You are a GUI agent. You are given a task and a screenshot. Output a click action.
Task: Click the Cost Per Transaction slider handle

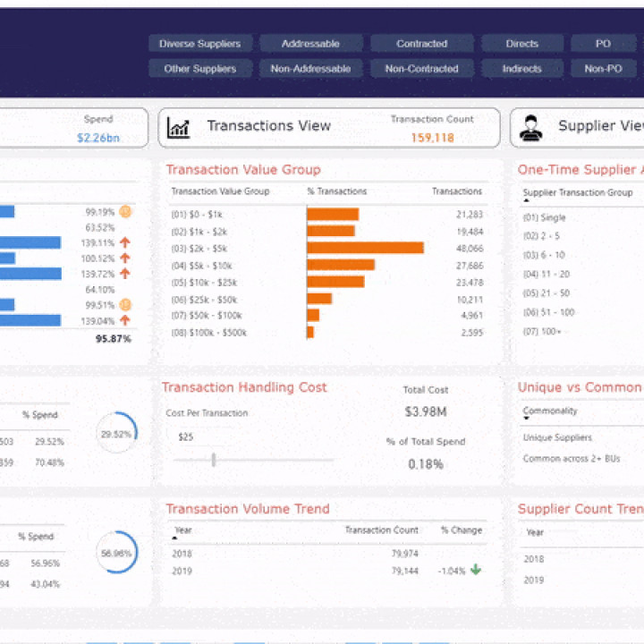pos(214,460)
